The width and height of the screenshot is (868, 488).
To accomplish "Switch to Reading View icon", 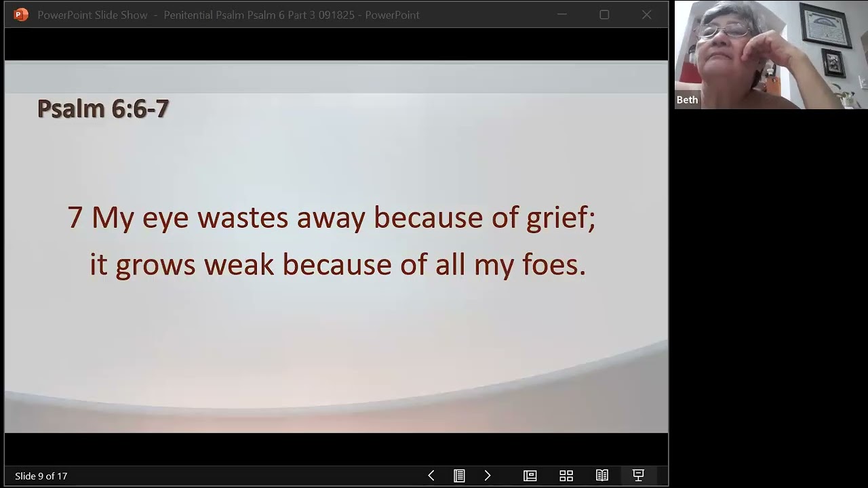I will [602, 476].
